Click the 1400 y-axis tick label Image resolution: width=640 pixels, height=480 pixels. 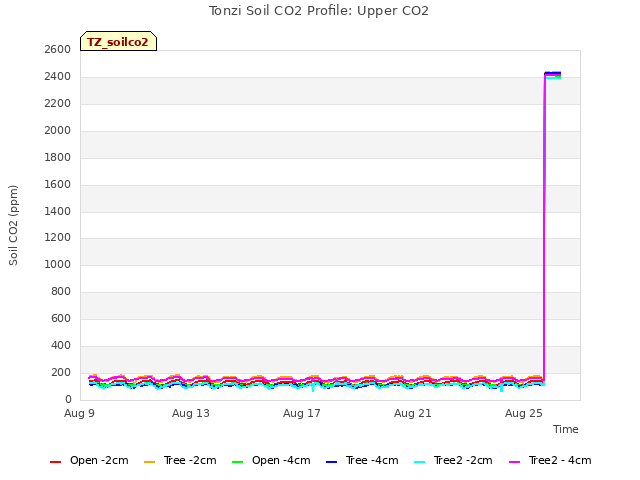pos(58,211)
